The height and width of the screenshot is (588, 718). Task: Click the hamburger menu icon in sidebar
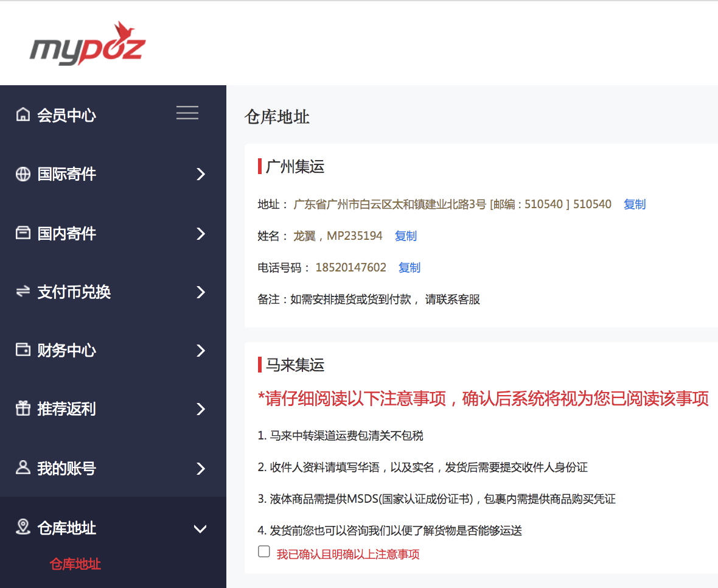pos(187,113)
